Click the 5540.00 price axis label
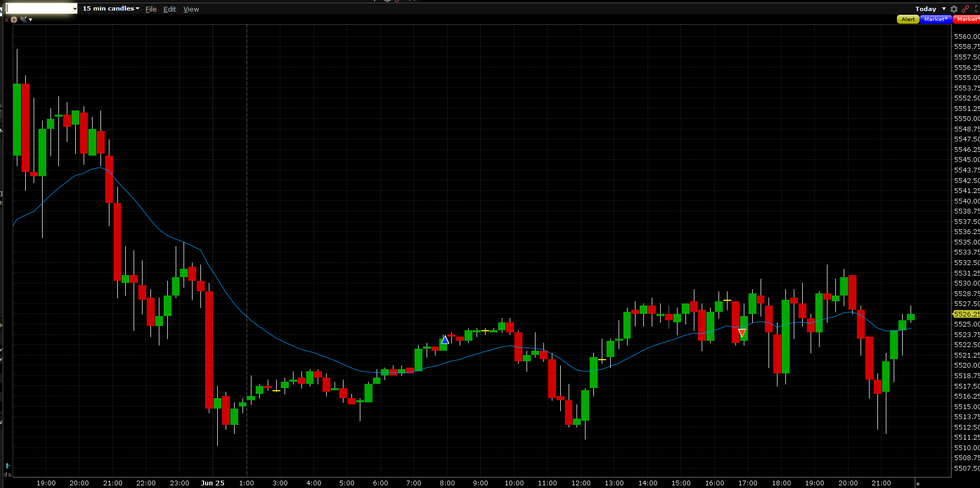The image size is (980, 488). point(967,201)
